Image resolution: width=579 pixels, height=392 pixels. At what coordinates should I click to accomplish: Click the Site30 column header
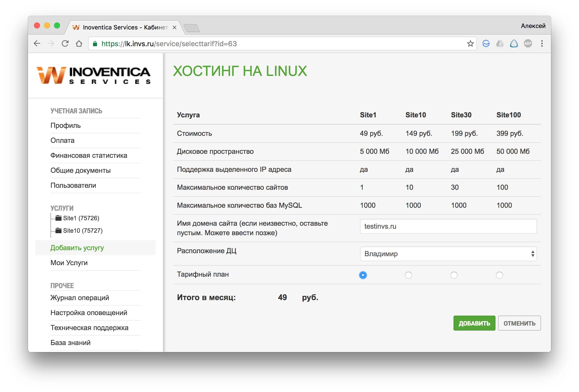461,115
